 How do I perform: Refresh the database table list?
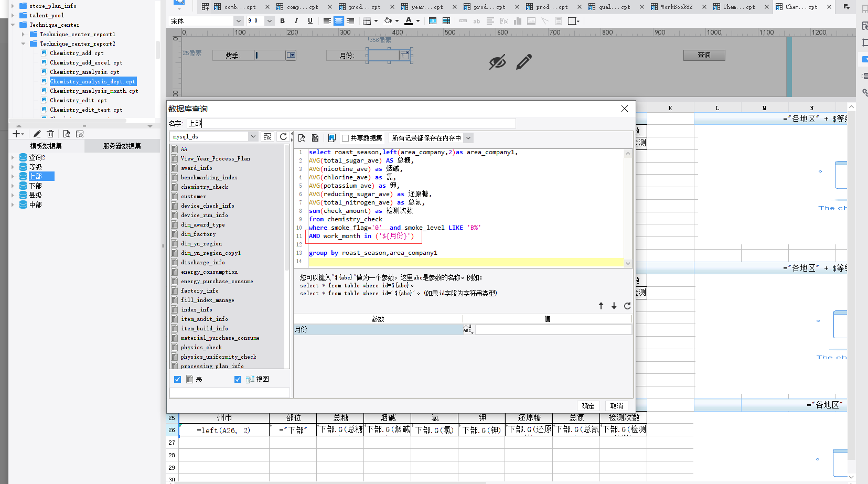click(284, 136)
